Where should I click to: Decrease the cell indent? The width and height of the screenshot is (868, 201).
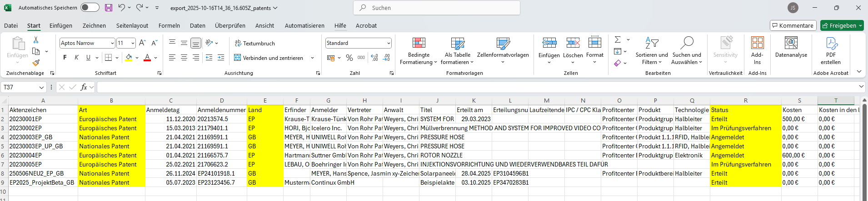[x=209, y=58]
